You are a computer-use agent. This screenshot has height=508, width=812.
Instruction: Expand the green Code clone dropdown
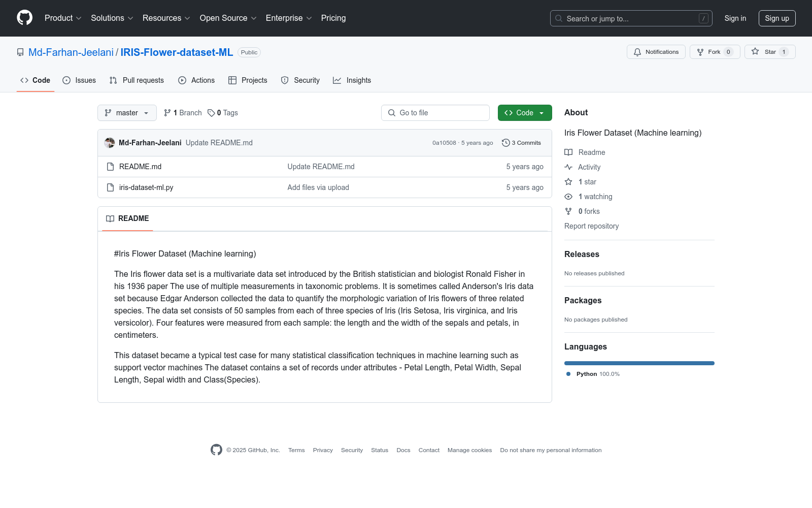[x=525, y=113]
